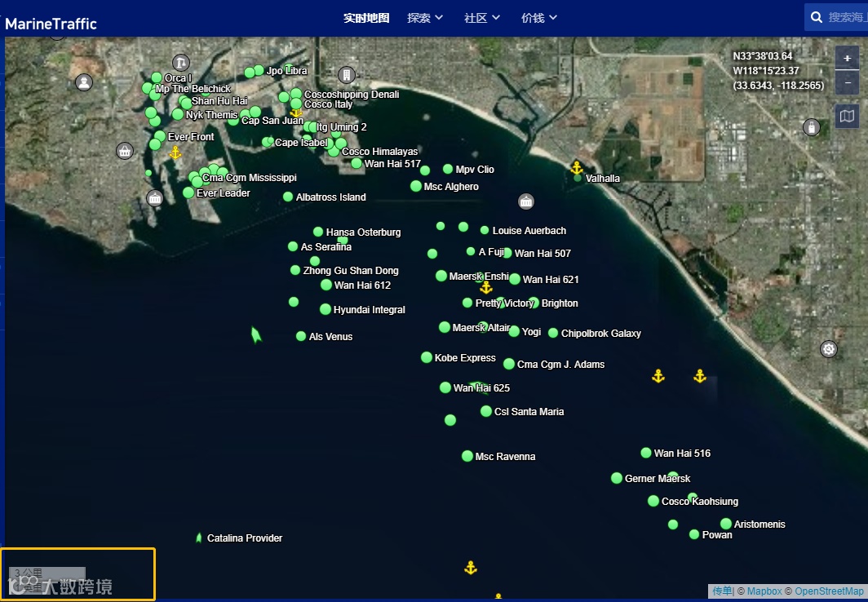The width and height of the screenshot is (868, 602).
Task: Select the Cma Cgm J. Adams vessel
Action: point(509,364)
